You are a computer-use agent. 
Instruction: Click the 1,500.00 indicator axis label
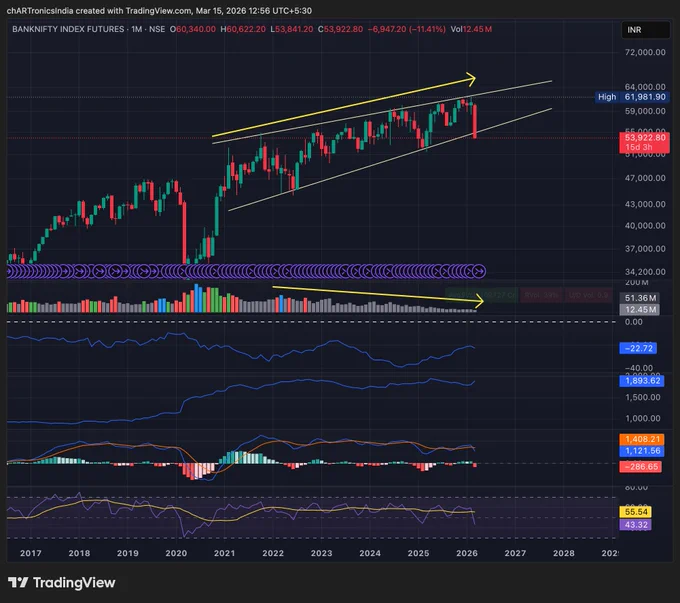[x=642, y=397]
